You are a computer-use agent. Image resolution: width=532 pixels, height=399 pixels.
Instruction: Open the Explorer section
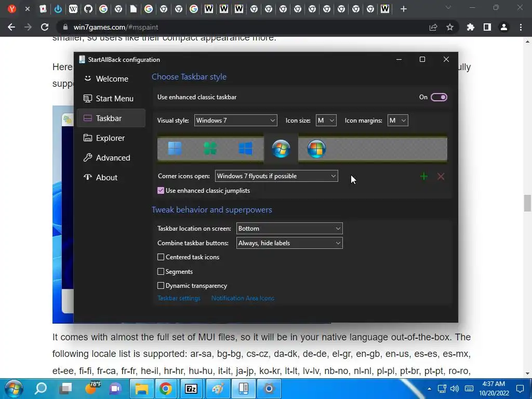(111, 138)
